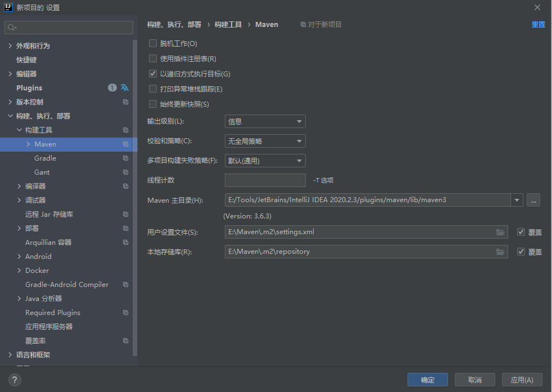552x392 pixels.
Task: Select 应用程序服务器 in the tree
Action: (49, 327)
